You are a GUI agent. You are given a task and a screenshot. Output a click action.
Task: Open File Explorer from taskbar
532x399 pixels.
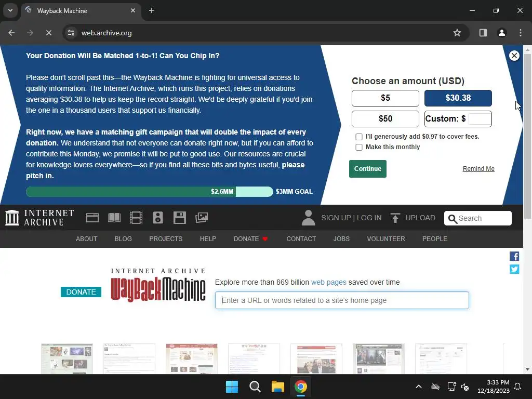click(277, 387)
